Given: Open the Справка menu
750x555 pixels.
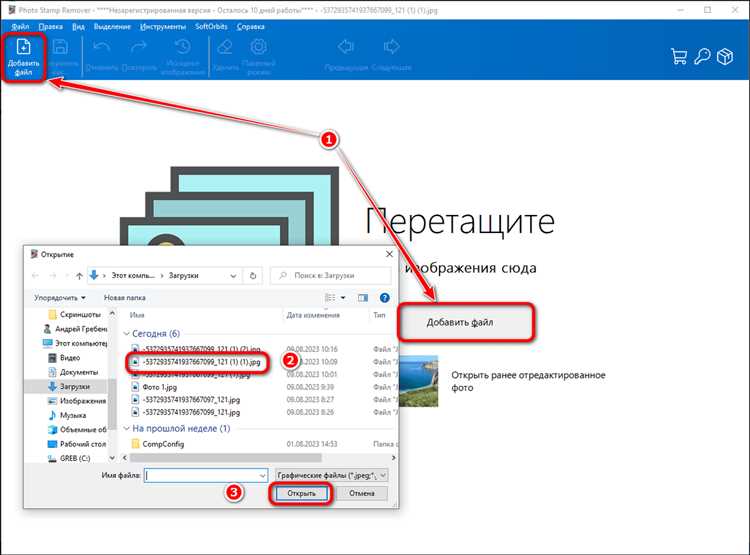Looking at the screenshot, I should tap(251, 27).
